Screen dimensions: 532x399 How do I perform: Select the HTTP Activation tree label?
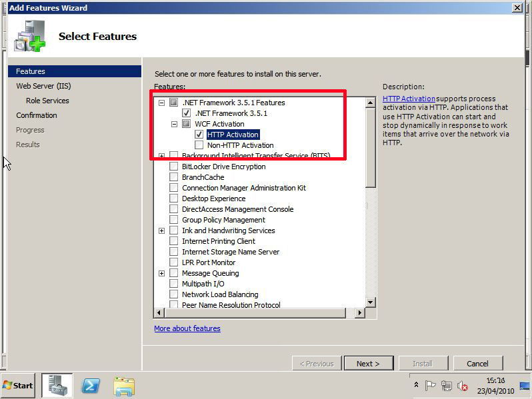point(233,135)
